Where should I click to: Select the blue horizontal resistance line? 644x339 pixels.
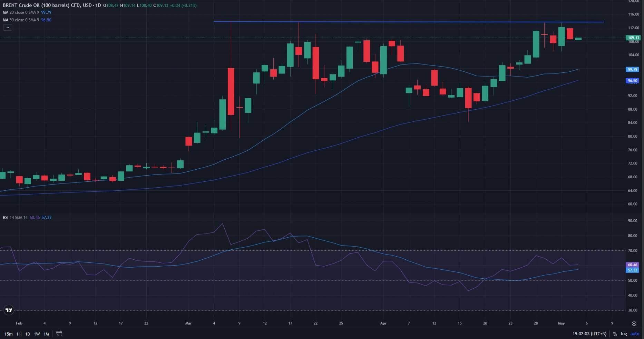(x=409, y=22)
